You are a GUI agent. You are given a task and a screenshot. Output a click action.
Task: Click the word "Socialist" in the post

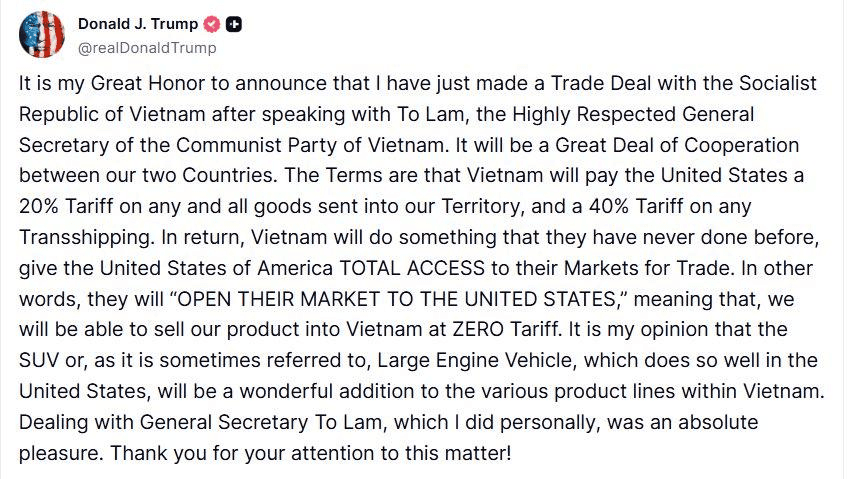tap(777, 83)
